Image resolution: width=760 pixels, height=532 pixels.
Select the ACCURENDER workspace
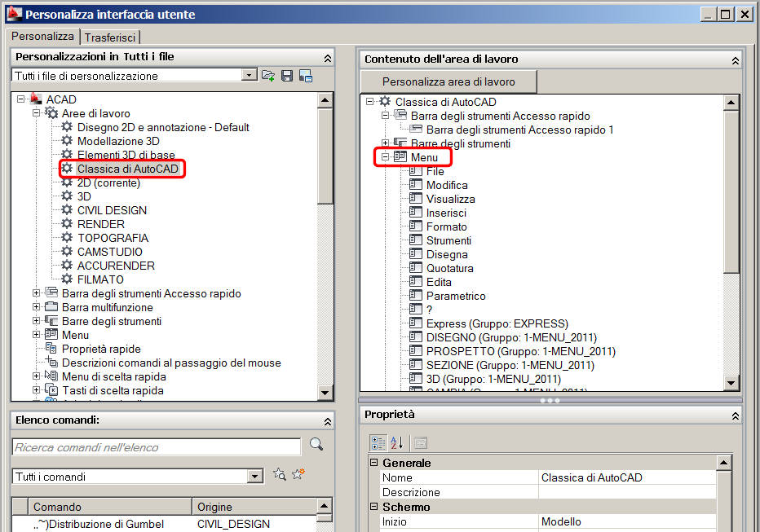coord(116,266)
